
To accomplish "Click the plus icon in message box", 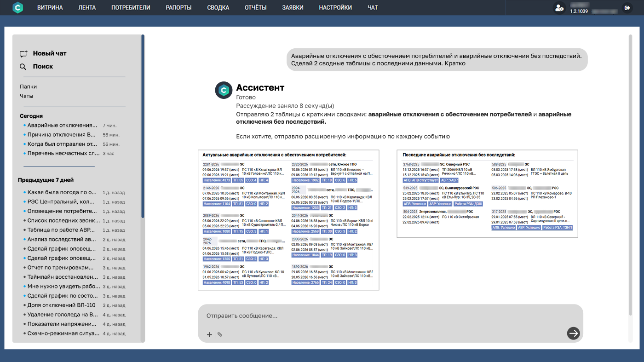I will tap(209, 335).
